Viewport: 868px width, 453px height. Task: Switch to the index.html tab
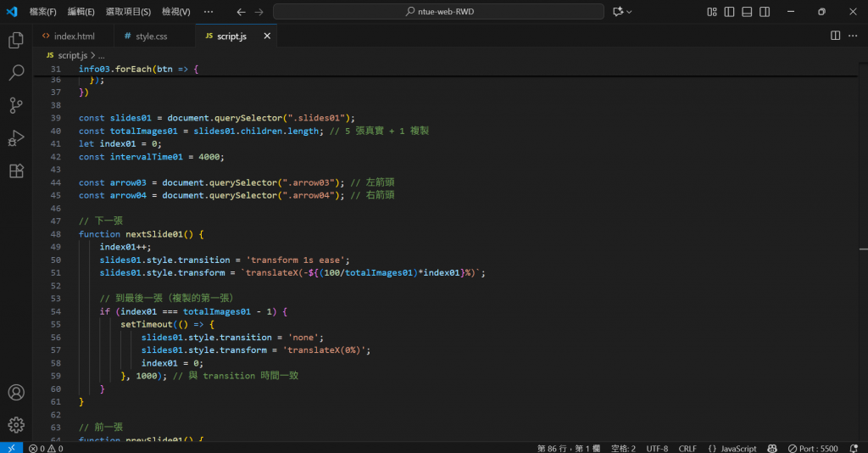[74, 36]
